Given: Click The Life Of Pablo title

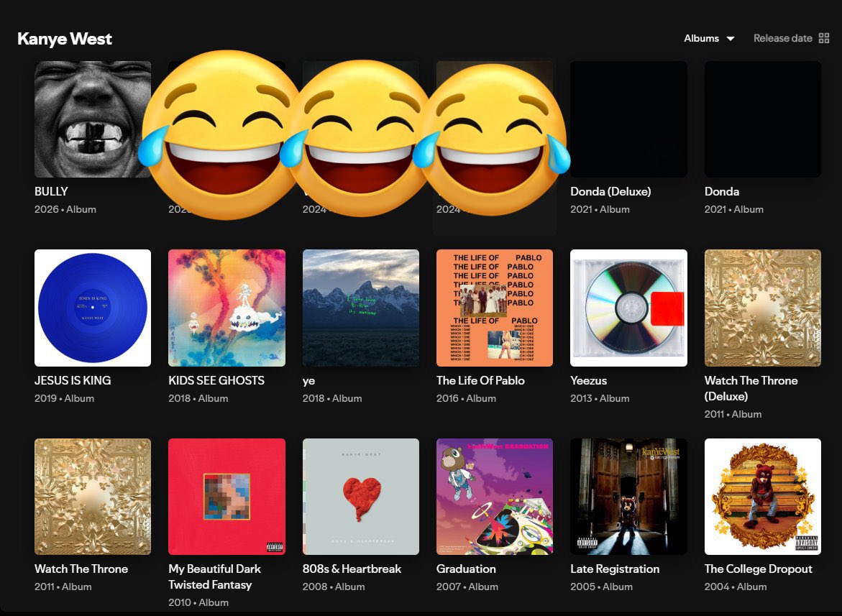Looking at the screenshot, I should coord(480,380).
